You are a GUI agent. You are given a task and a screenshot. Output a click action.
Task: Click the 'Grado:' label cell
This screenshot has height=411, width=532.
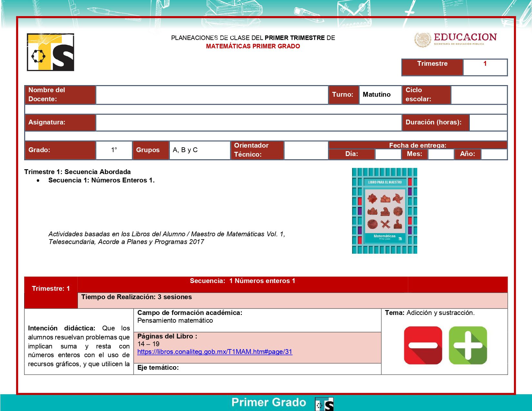60,150
